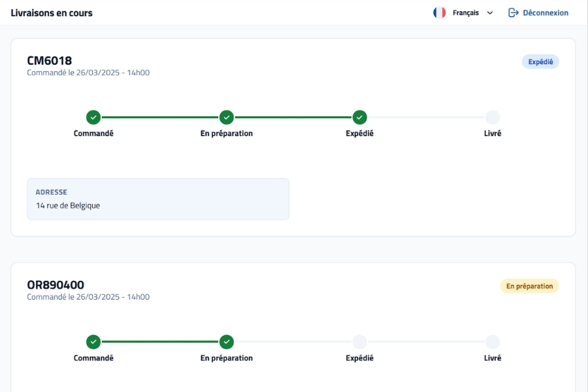
Task: Click the blue Expédié status badge
Action: pyautogui.click(x=540, y=62)
